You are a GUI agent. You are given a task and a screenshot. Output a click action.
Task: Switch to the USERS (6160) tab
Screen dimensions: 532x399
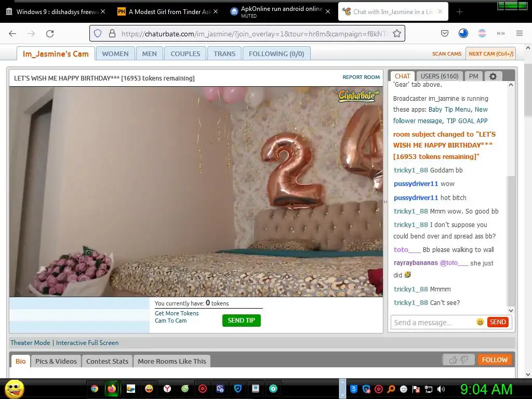[440, 76]
